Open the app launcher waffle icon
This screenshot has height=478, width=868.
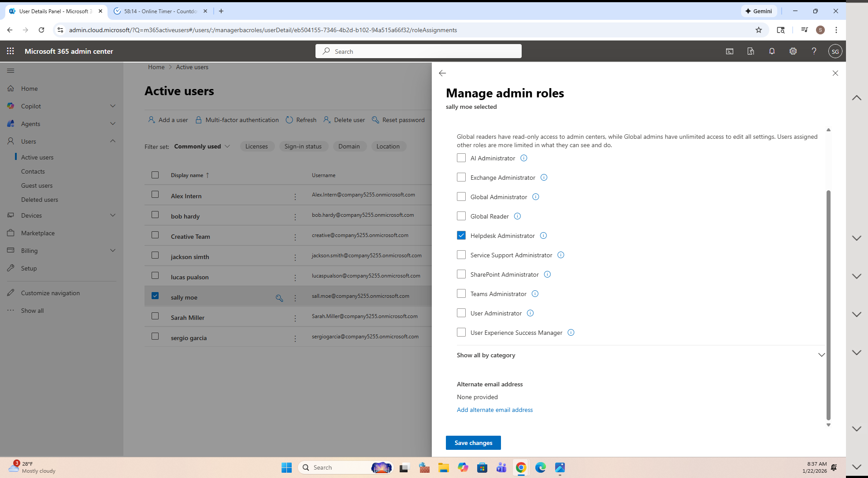coord(11,51)
